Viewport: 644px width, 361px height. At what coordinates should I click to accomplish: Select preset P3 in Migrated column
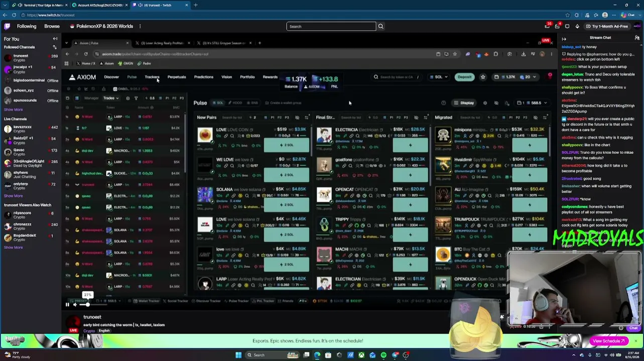[x=526, y=117]
